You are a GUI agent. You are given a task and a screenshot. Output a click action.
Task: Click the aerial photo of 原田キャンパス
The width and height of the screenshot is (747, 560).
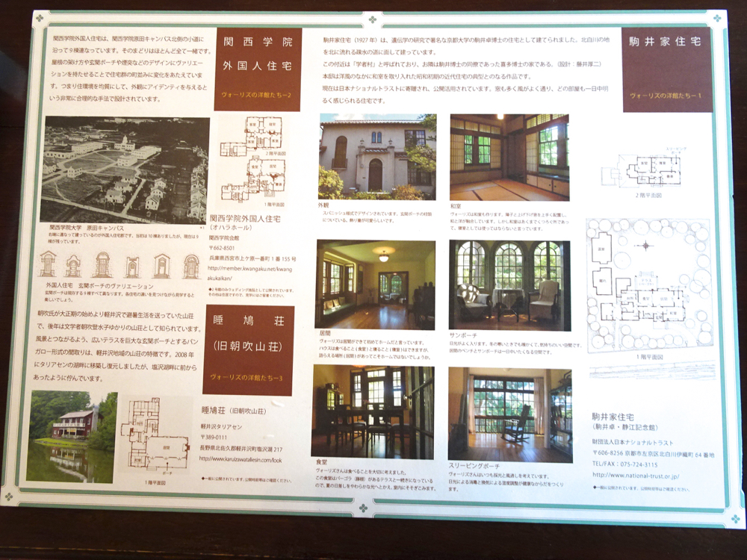[x=125, y=169]
